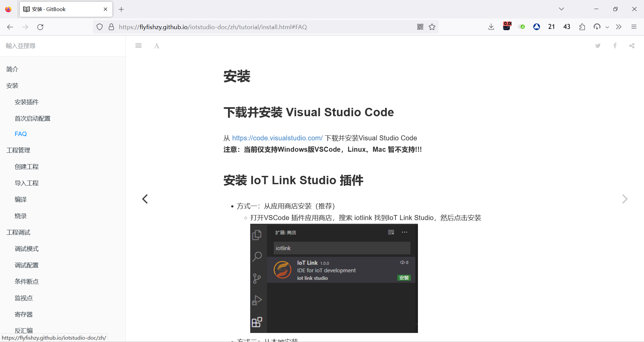Screen dimensions: 644x342
Task: Open the Firefox hamburger application menu
Action: 634,27
